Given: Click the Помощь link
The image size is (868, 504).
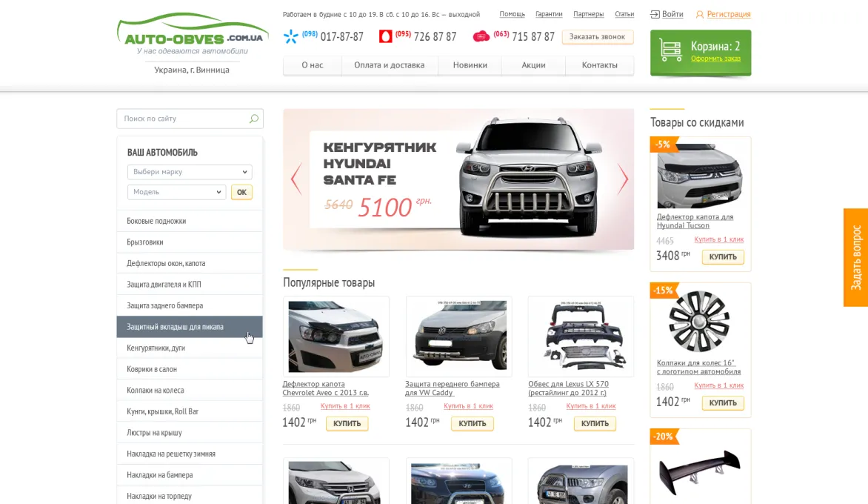Looking at the screenshot, I should [x=512, y=14].
